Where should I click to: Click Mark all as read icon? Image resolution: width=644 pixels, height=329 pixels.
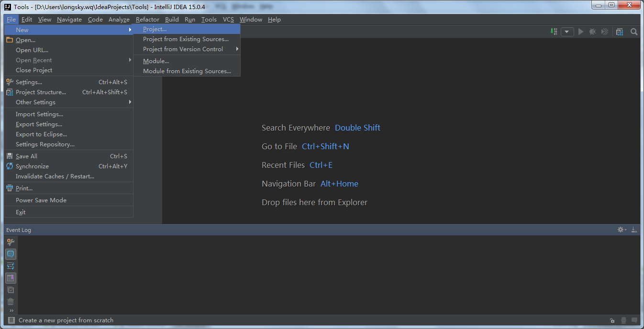click(x=11, y=290)
